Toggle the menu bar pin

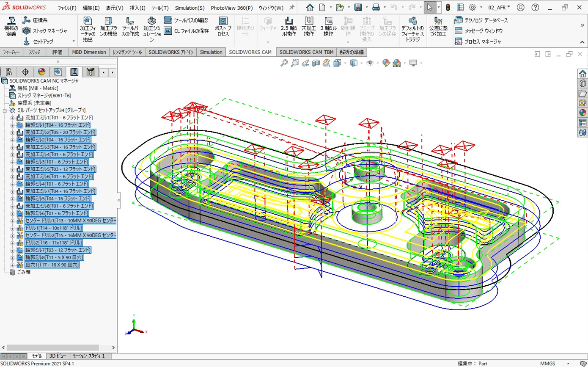[x=291, y=8]
